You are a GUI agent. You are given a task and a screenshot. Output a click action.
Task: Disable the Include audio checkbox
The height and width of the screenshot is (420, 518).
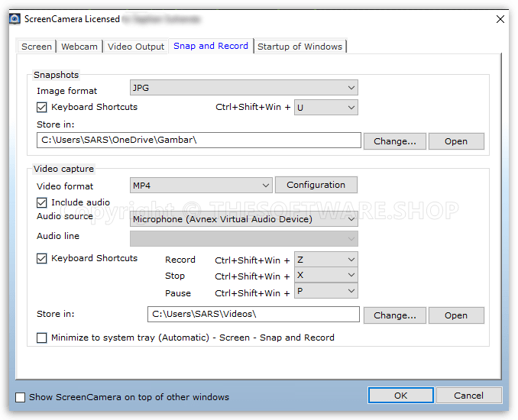point(41,202)
